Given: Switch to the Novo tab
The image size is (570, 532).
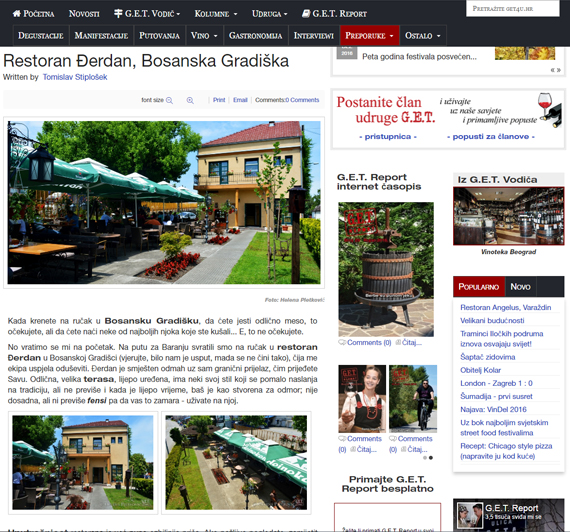Looking at the screenshot, I should tap(520, 287).
